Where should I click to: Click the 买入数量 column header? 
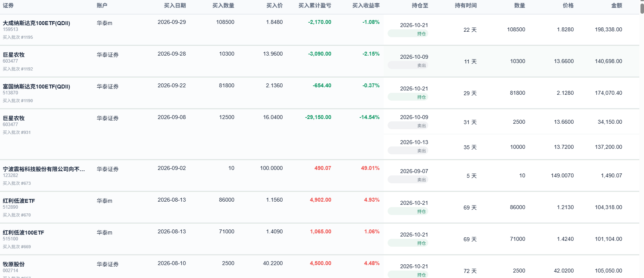point(224,5)
